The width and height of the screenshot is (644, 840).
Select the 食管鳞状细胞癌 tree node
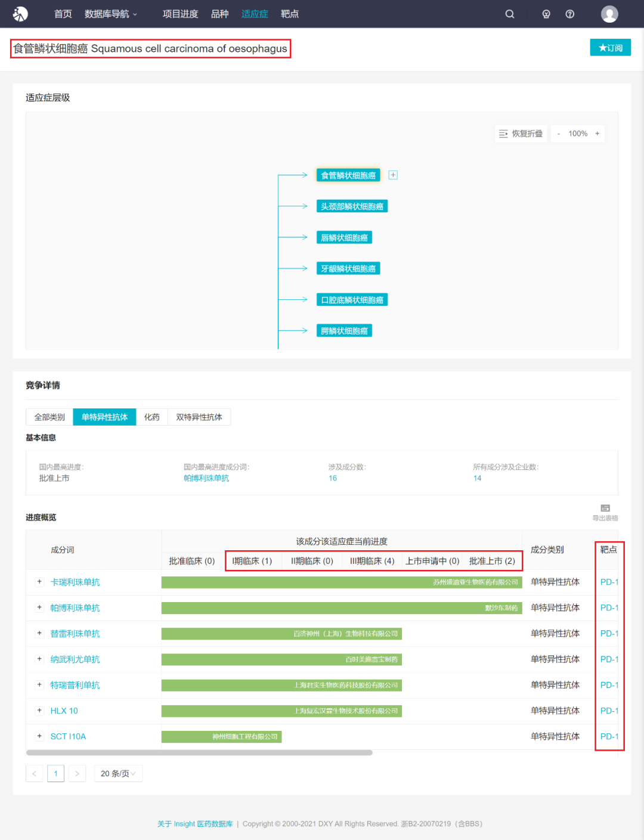[x=348, y=175]
